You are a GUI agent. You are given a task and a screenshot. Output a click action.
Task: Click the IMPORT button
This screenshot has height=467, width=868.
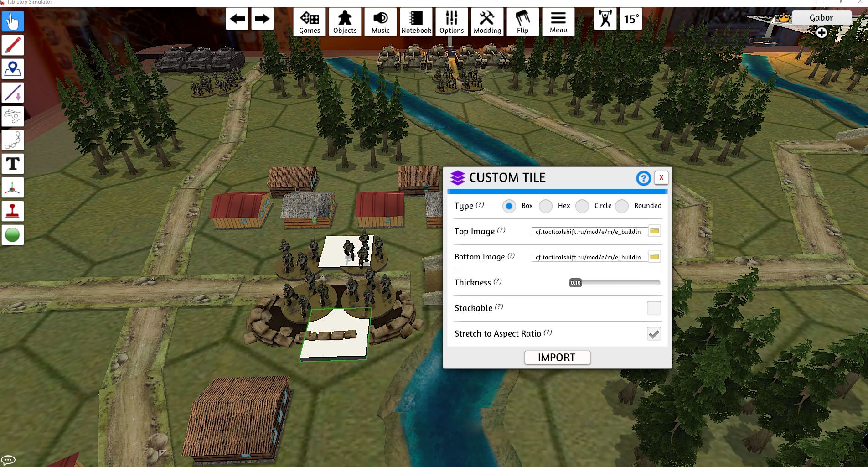point(557,358)
